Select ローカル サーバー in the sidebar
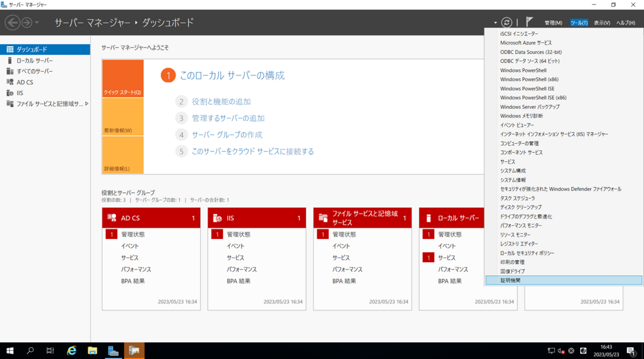 (x=45, y=60)
